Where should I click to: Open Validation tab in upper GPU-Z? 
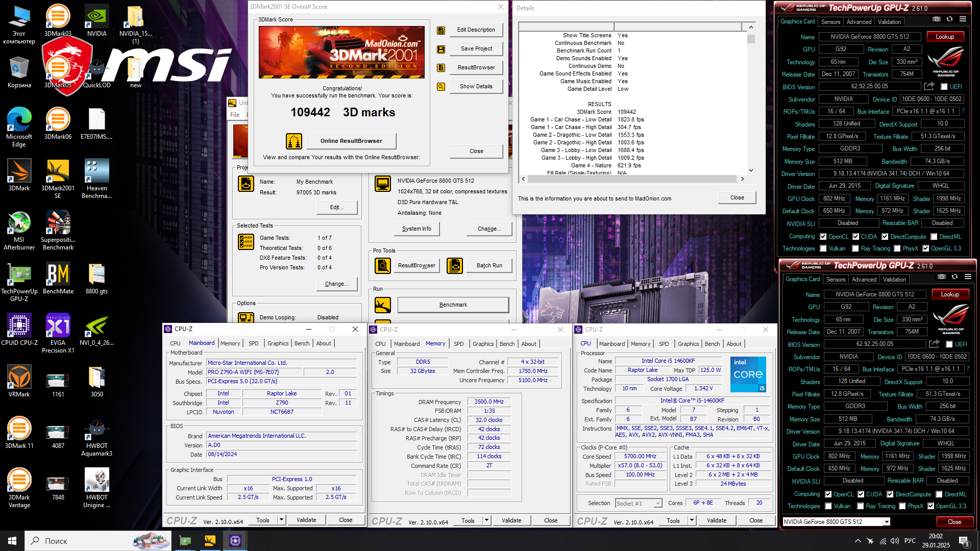[x=890, y=22]
